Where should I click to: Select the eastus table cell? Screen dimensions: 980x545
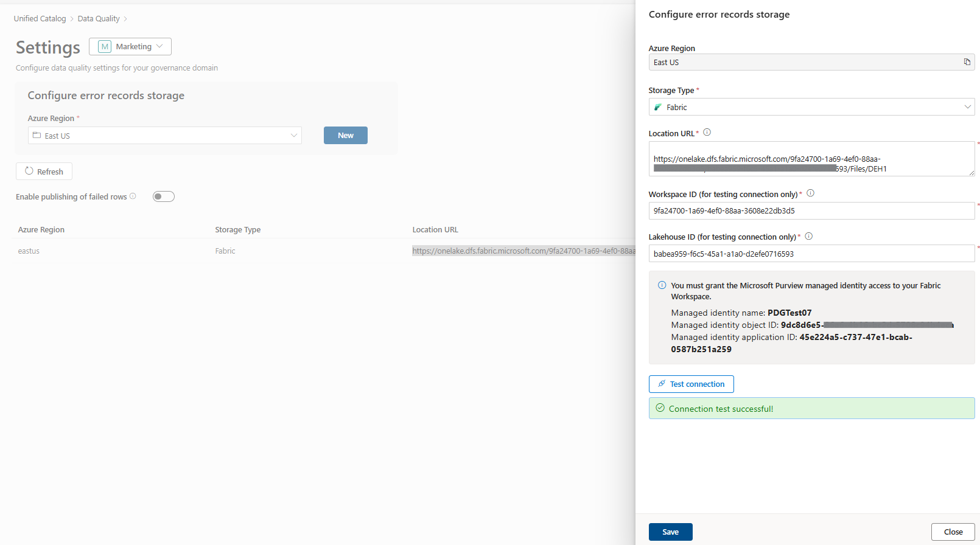(29, 251)
